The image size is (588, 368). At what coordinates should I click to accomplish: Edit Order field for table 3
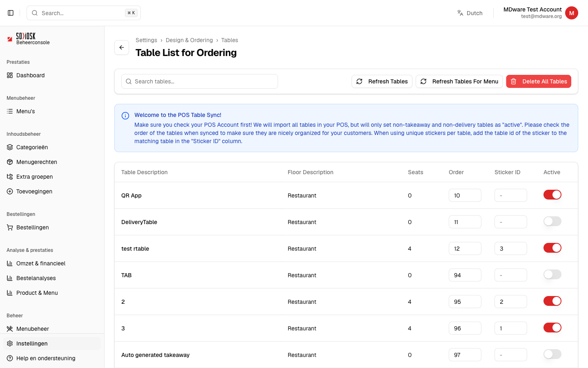465,328
